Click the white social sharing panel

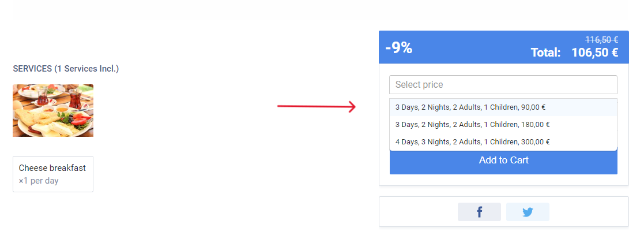point(503,211)
